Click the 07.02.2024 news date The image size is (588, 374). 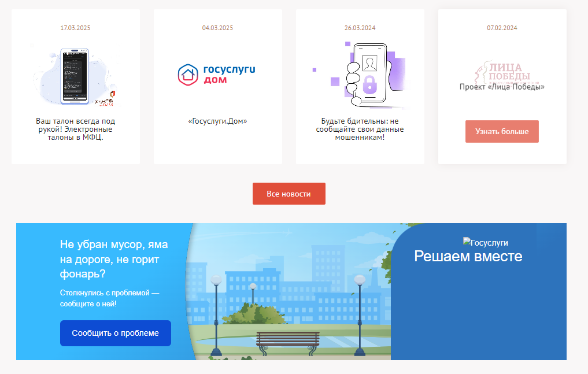coord(502,28)
